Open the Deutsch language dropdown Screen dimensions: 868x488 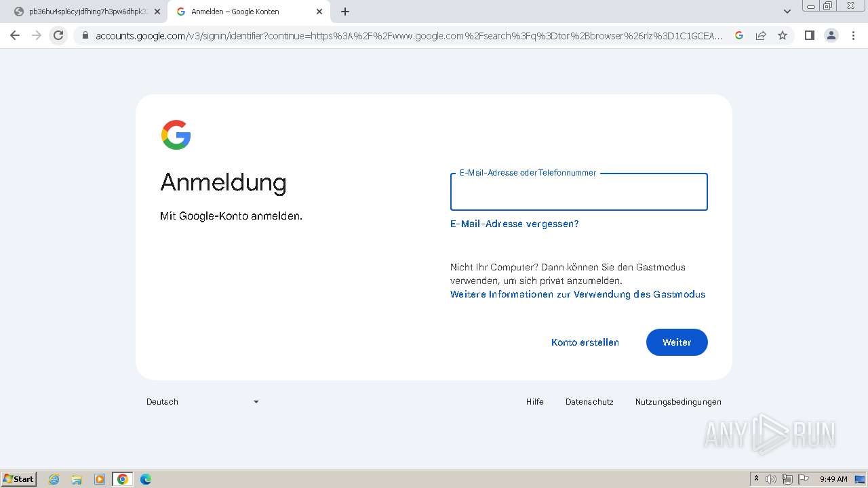[203, 402]
